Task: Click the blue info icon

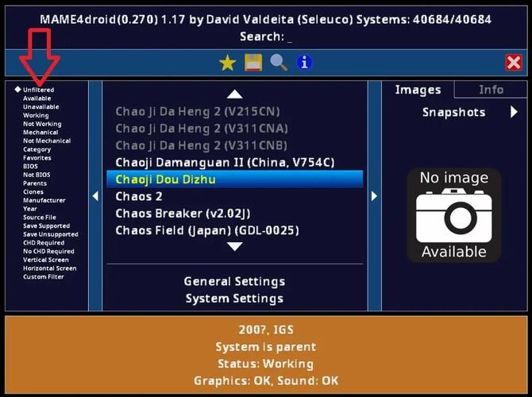Action: [304, 63]
